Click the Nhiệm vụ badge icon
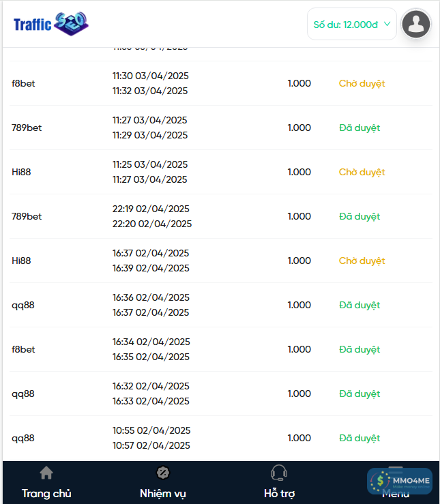The image size is (440, 504). point(163,473)
